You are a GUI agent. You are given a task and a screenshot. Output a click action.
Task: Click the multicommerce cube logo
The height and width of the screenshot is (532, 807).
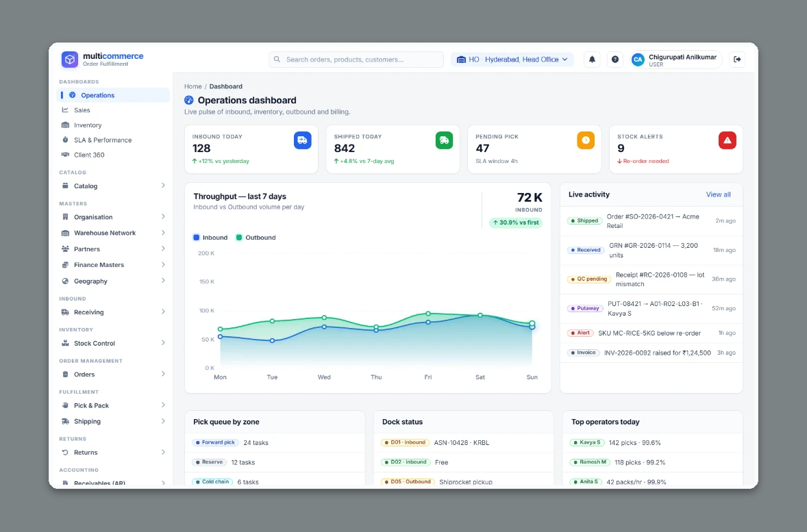(x=69, y=60)
